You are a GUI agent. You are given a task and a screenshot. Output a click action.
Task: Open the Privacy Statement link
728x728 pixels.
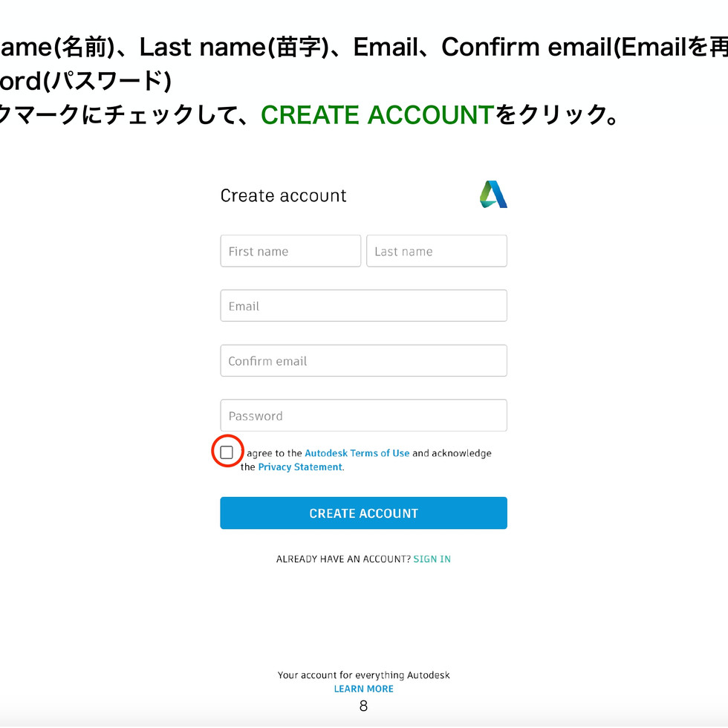[x=300, y=467]
